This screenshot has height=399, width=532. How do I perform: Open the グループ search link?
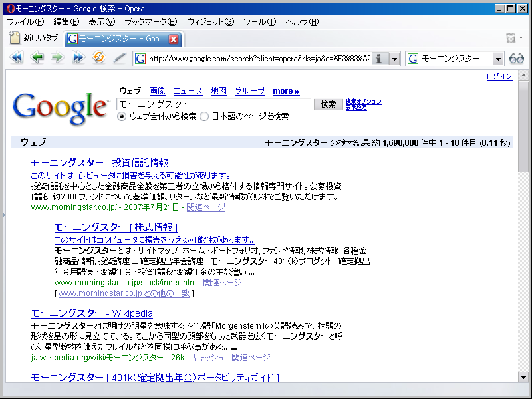pos(250,91)
